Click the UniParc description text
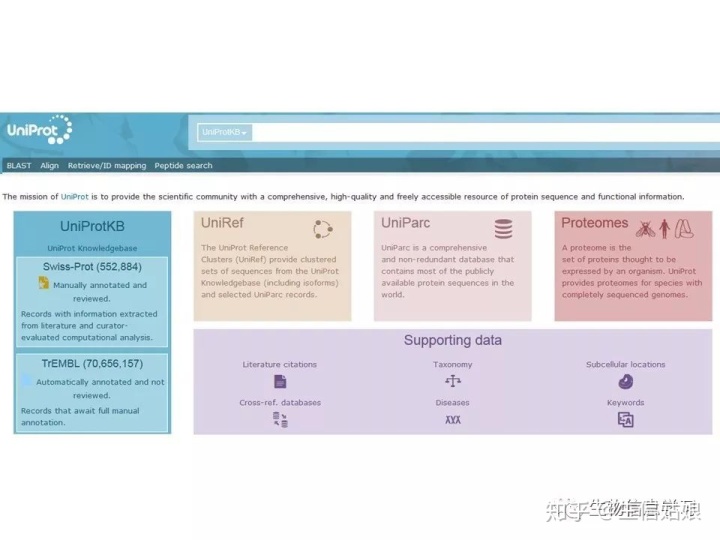The height and width of the screenshot is (540, 720). [x=448, y=271]
